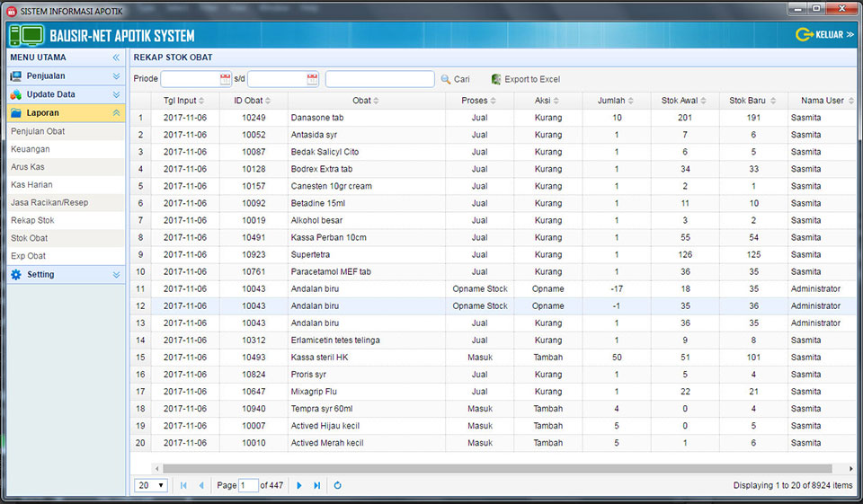863x504 pixels.
Task: Go to the next page arrow
Action: pos(299,485)
